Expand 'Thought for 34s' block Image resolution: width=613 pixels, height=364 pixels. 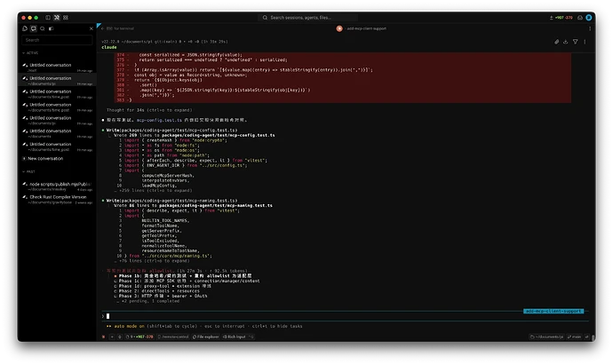tap(149, 110)
